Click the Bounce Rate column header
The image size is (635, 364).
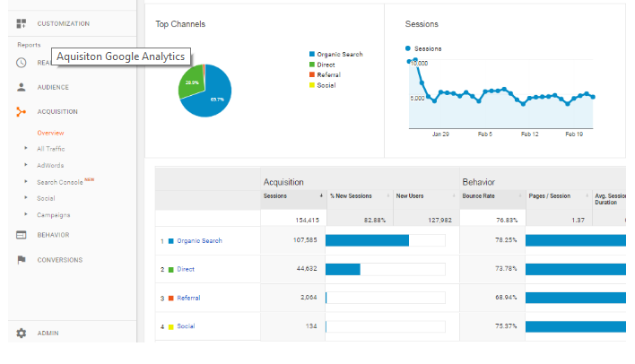tap(478, 195)
